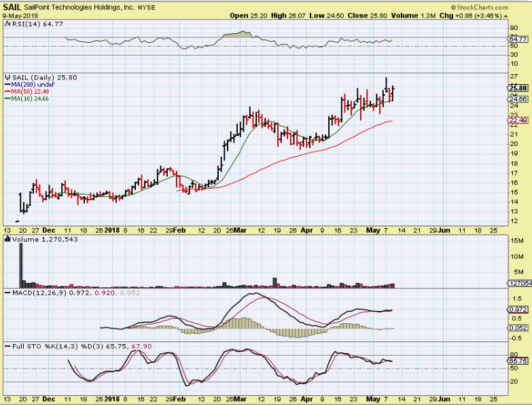
Task: Click the 9-May-2018 chart date
Action: [x=20, y=16]
